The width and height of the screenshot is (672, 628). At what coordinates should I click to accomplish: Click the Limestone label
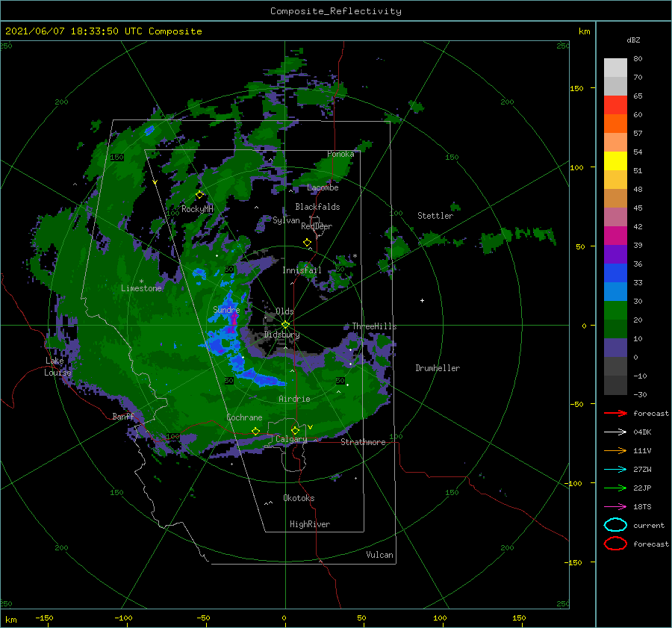pos(141,288)
